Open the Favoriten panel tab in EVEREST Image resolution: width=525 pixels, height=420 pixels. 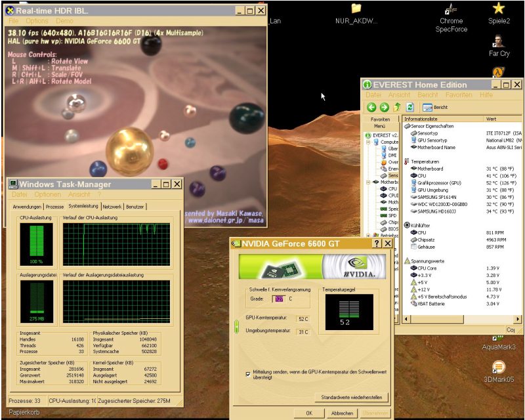(380, 119)
